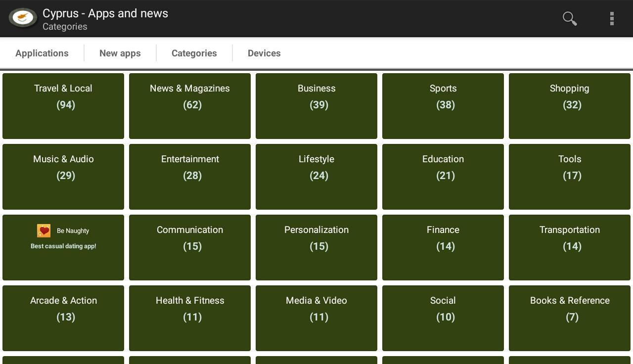
Task: Browse the Sports category
Action: tap(443, 106)
